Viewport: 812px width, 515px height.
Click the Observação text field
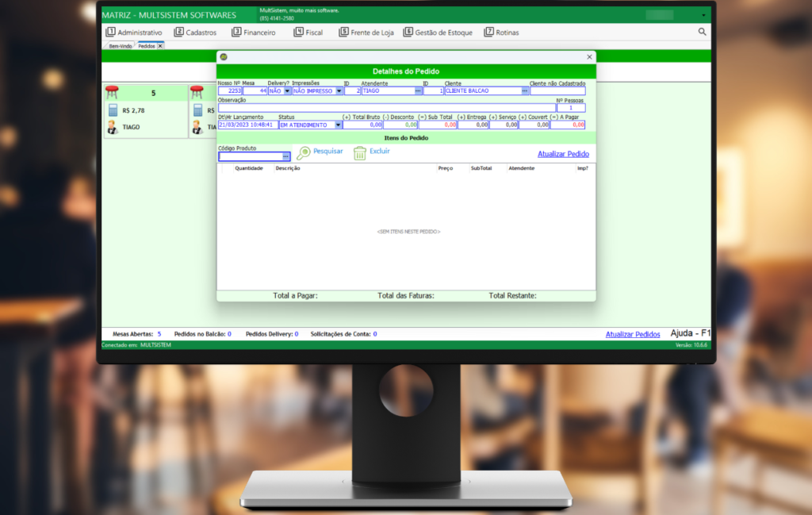[386, 108]
